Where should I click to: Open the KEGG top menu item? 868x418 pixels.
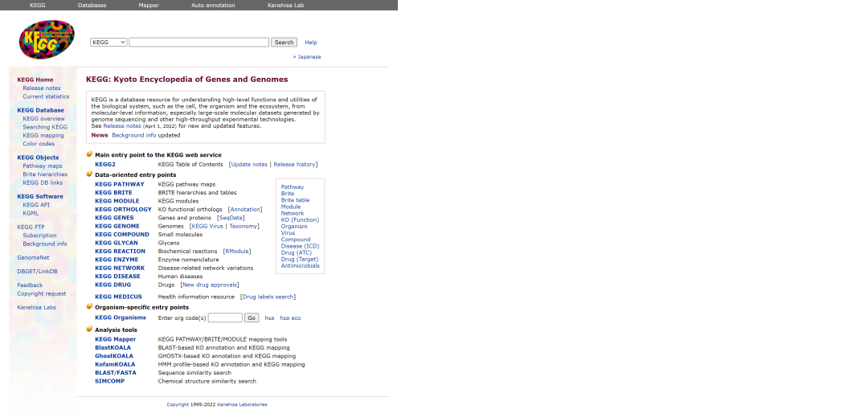38,5
